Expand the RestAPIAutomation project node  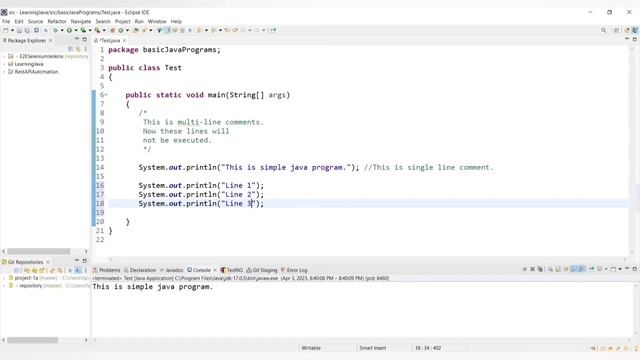point(4,72)
